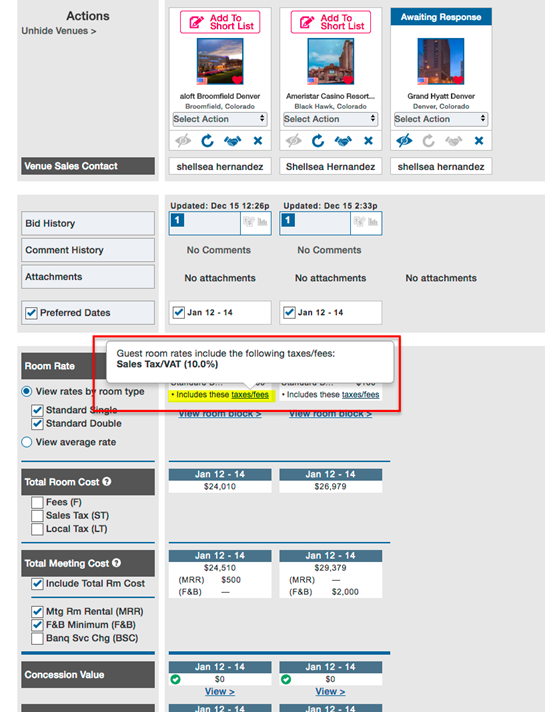Click Grand Hyatt Denver venue thumbnail
The height and width of the screenshot is (712, 545).
coord(441,61)
